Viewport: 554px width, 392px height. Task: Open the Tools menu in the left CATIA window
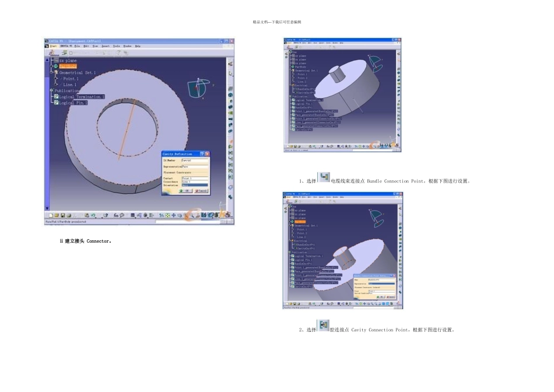point(117,46)
